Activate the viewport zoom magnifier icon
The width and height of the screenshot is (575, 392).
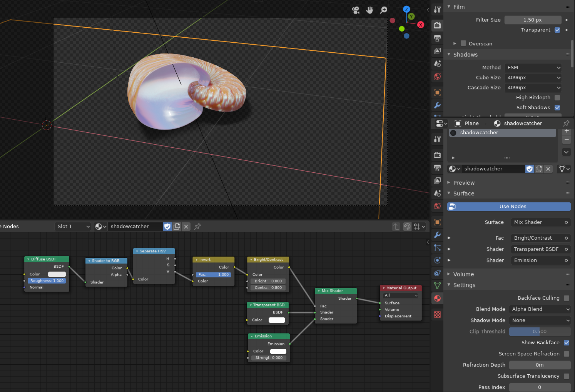click(x=384, y=10)
